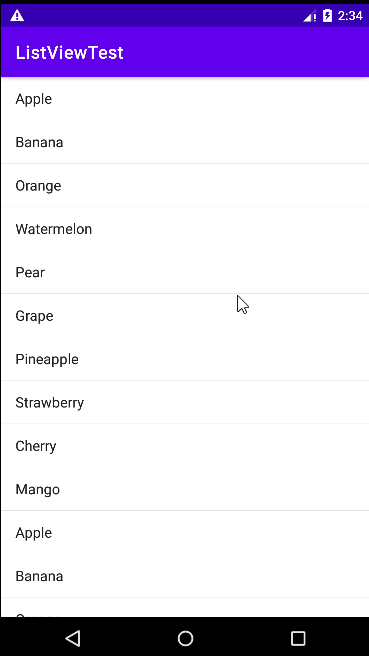Choose Grape in the list
The width and height of the screenshot is (369, 656).
[x=184, y=316]
